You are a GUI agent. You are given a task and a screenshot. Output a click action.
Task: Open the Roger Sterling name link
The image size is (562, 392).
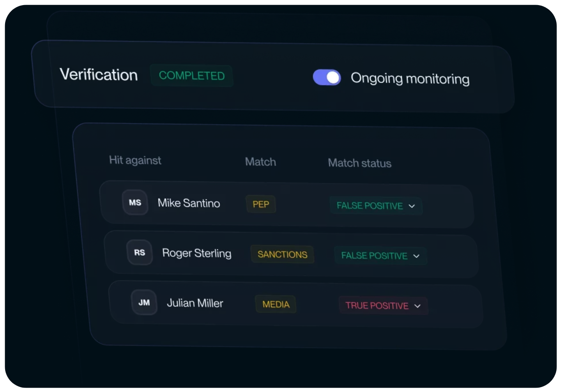197,253
